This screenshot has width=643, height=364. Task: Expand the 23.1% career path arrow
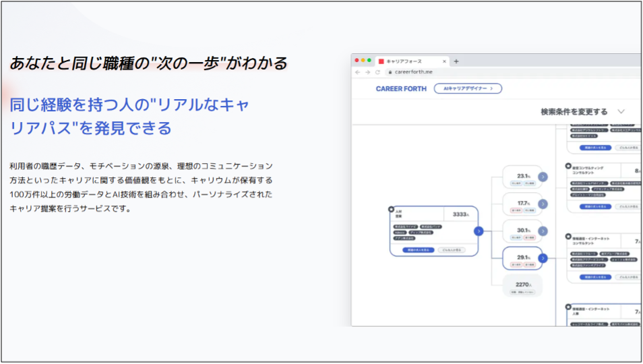tap(543, 177)
